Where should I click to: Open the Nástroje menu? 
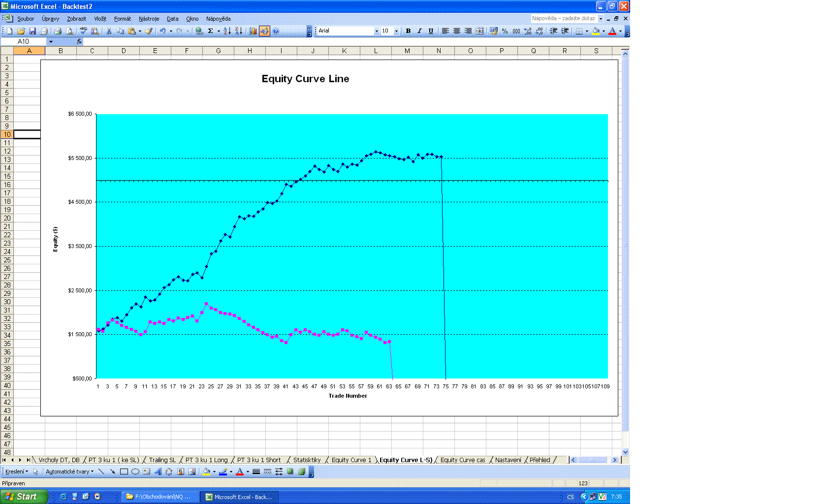coord(149,19)
